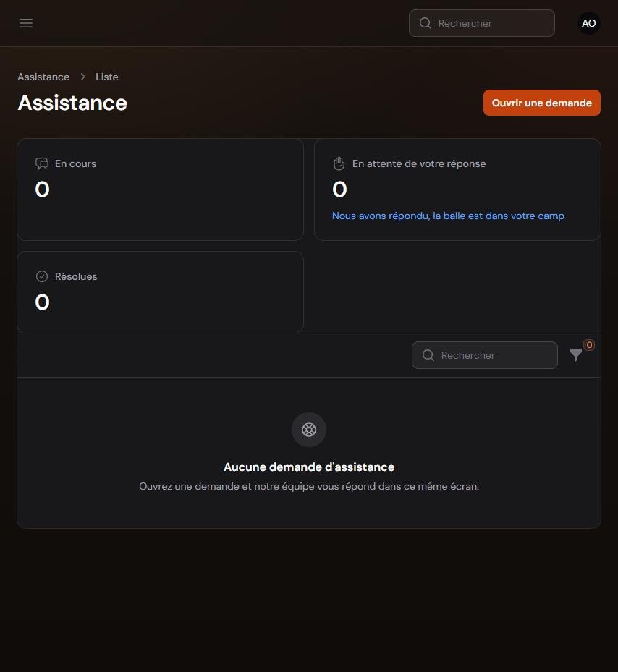Click the En cours count value 0

pos(42,190)
